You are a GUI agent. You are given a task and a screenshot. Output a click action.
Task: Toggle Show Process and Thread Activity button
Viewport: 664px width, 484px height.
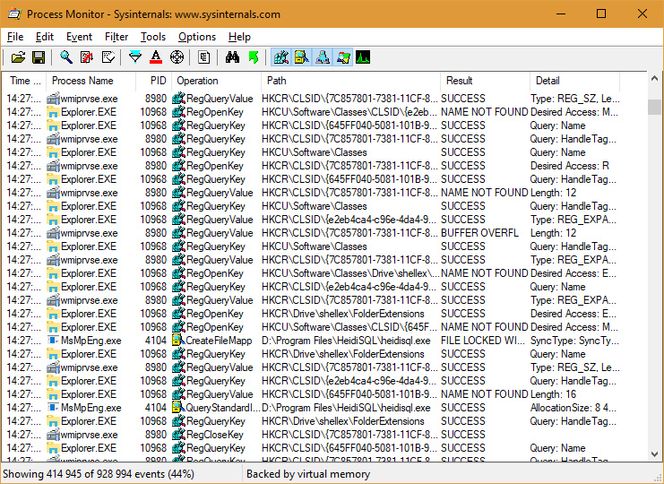(x=343, y=57)
